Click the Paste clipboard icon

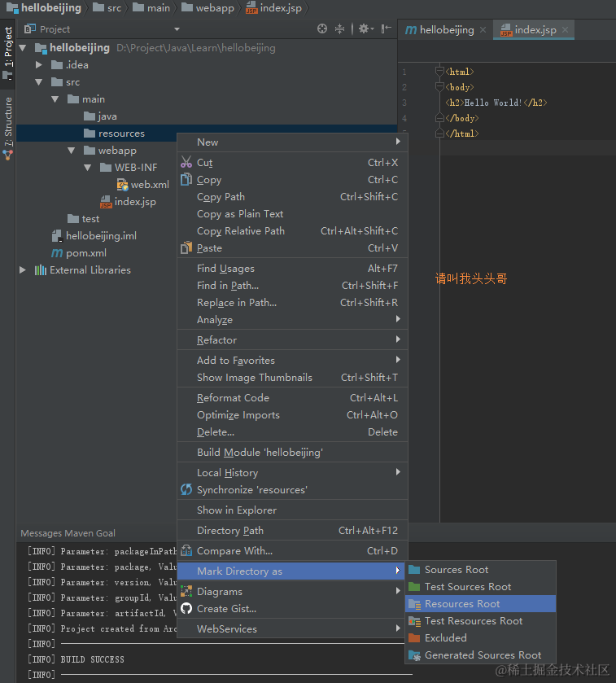[x=186, y=247]
